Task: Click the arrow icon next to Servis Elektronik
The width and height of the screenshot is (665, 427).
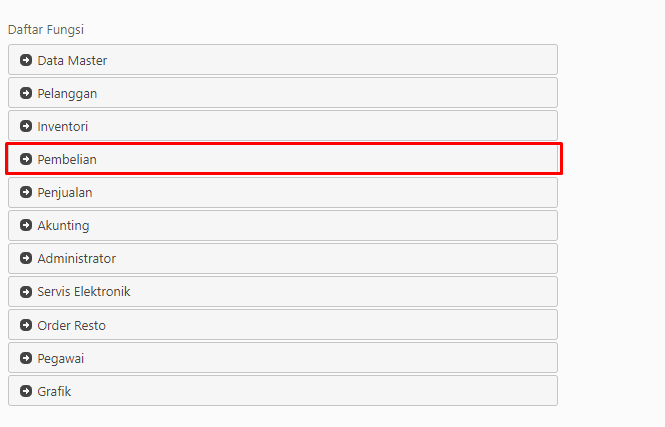Action: click(26, 292)
